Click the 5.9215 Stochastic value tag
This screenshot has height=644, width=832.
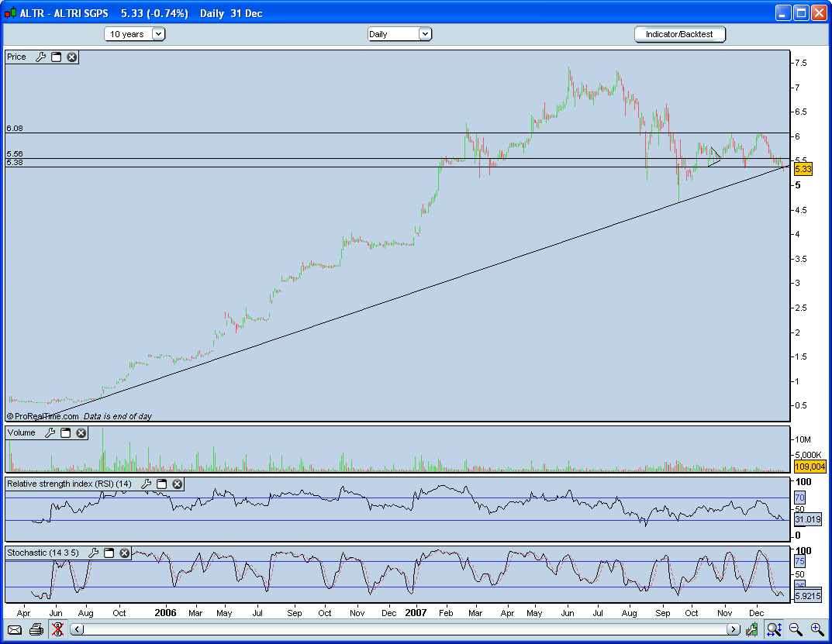pyautogui.click(x=808, y=596)
